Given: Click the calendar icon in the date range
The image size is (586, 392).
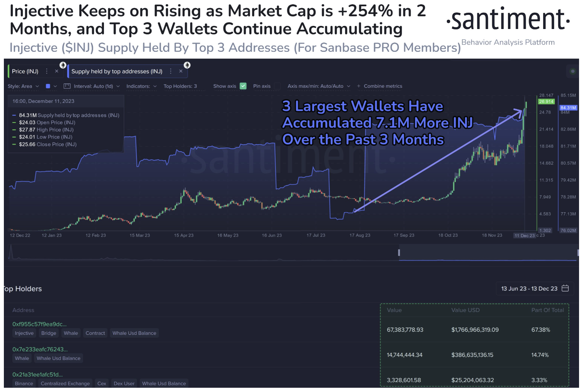Looking at the screenshot, I should point(565,288).
